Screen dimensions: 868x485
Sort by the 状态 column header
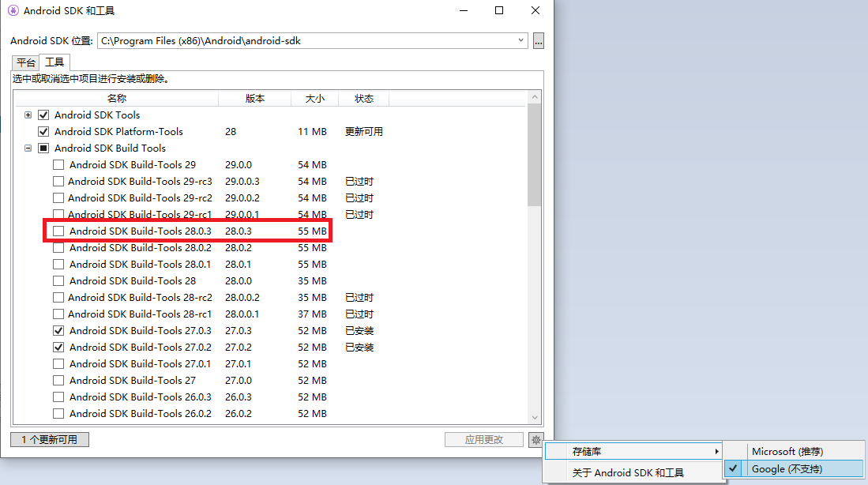pyautogui.click(x=363, y=99)
